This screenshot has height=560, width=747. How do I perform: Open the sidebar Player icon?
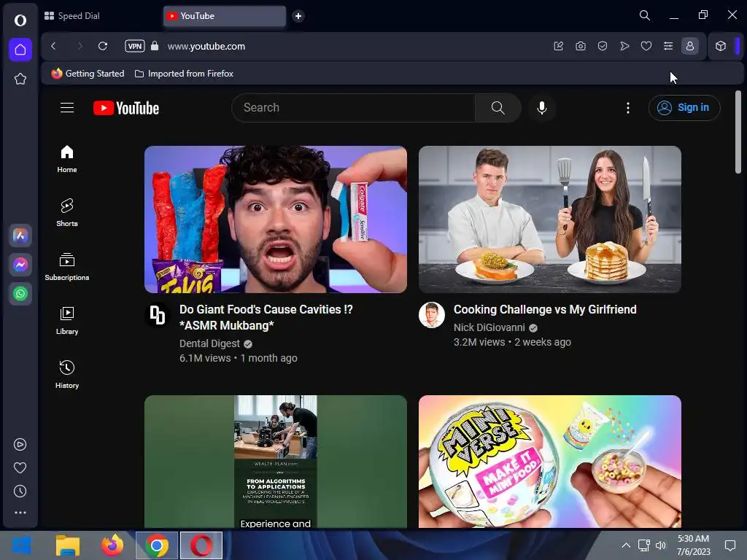pos(20,444)
